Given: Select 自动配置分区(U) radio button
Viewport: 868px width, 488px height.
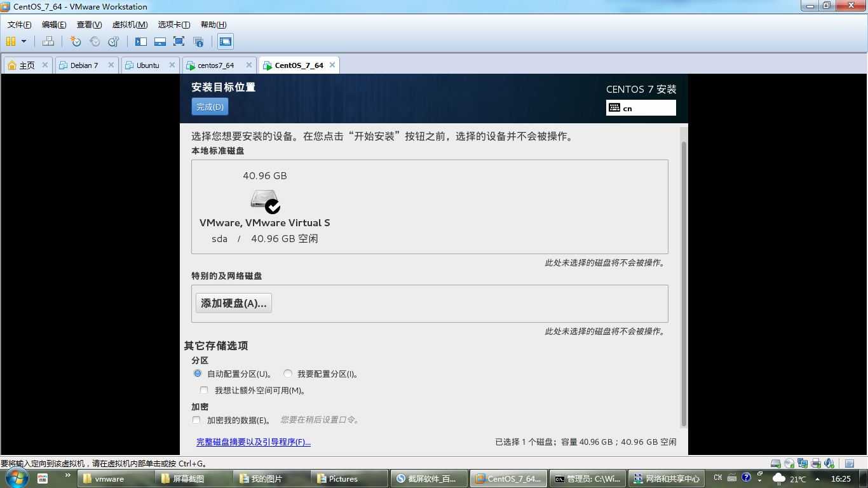Looking at the screenshot, I should tap(198, 374).
